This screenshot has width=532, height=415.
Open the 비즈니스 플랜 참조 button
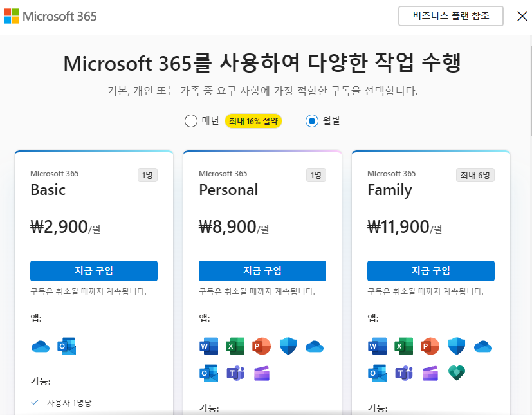(450, 16)
